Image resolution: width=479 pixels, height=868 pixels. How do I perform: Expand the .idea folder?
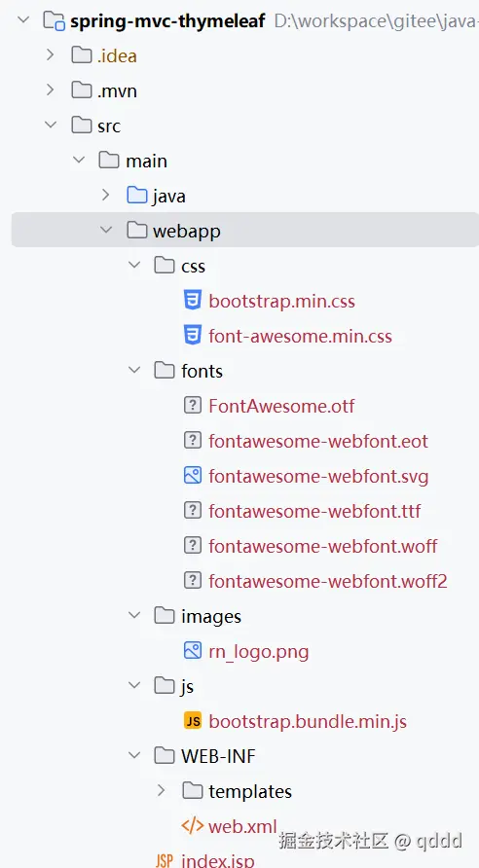(x=51, y=55)
